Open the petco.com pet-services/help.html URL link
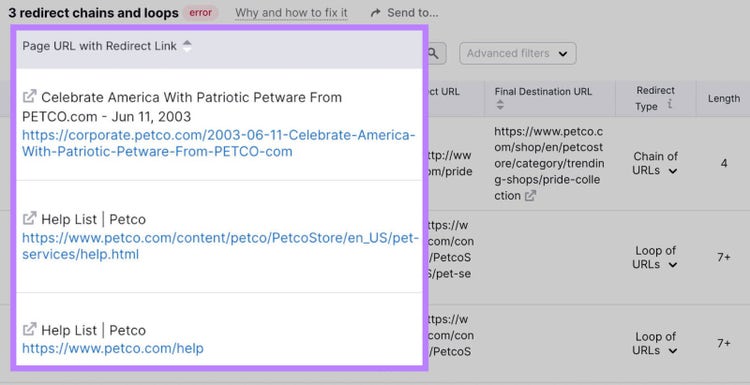Image resolution: width=750 pixels, height=385 pixels. point(221,246)
